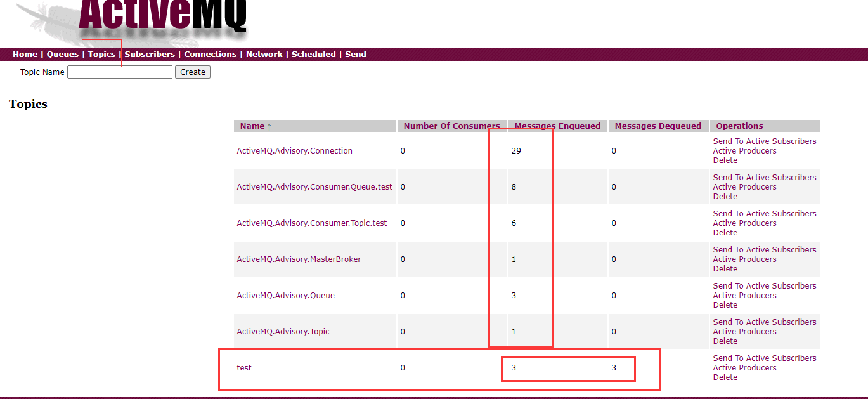
Task: Open ActiveMQ.Advisory.Consumer.Topic.test topic
Action: click(x=312, y=223)
